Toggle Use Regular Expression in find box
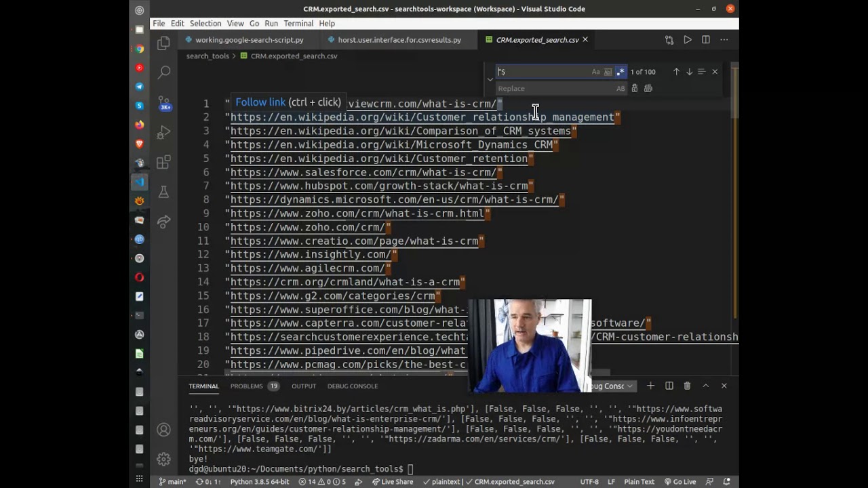 pos(620,72)
